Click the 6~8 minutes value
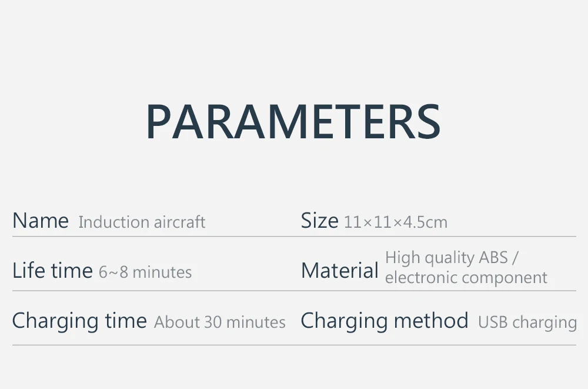The height and width of the screenshot is (389, 588). [145, 272]
